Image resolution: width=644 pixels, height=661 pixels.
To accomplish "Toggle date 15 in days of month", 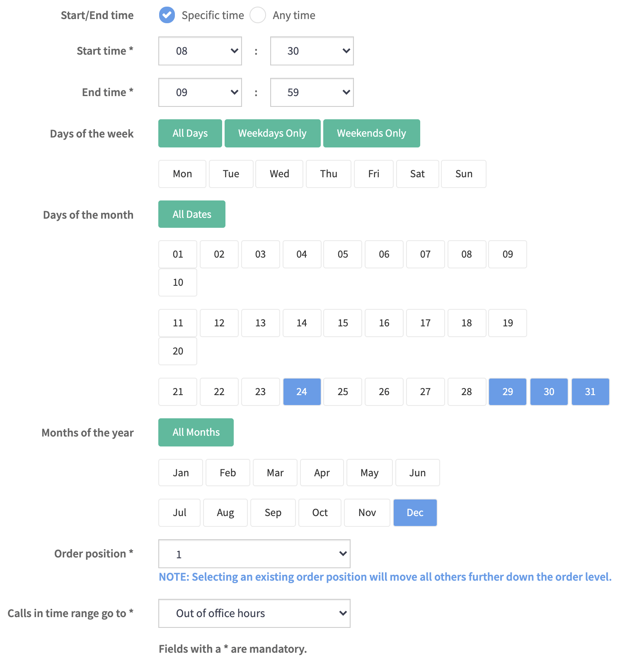I will coord(343,323).
